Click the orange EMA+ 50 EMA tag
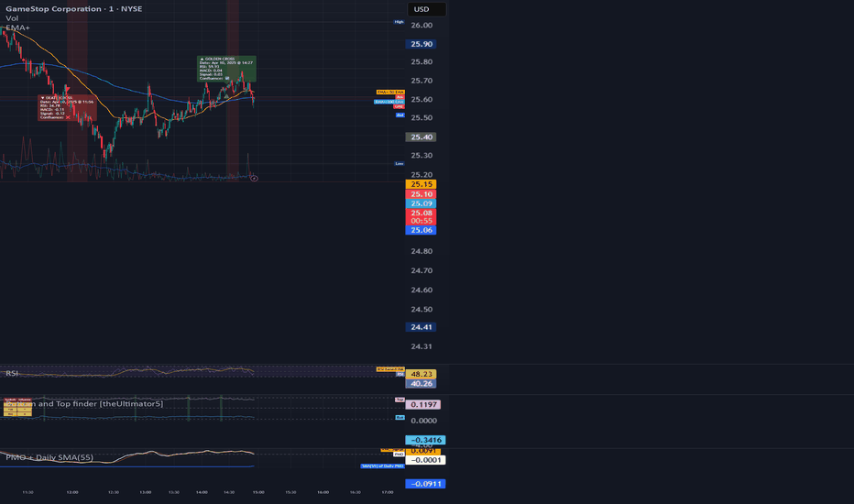854x504 pixels. [x=390, y=92]
